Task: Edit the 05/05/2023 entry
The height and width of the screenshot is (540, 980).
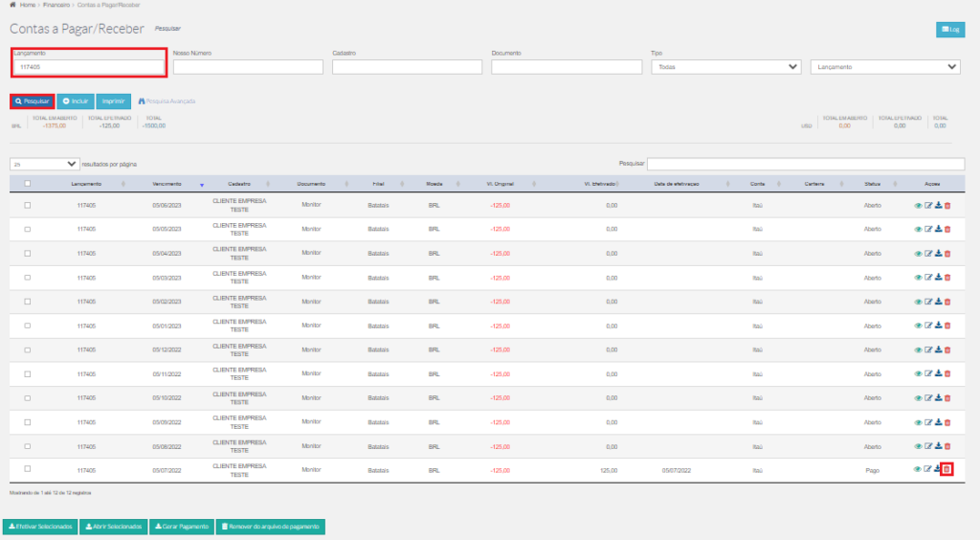Action: pos(928,230)
